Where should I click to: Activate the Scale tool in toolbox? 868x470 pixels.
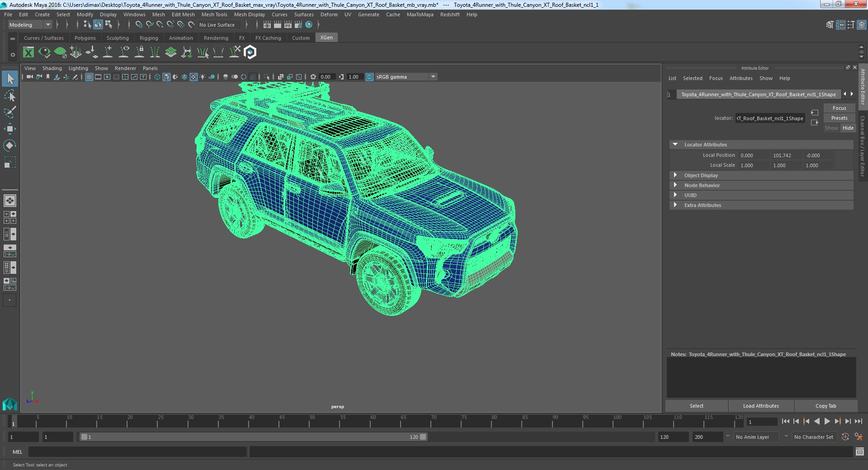coord(10,162)
